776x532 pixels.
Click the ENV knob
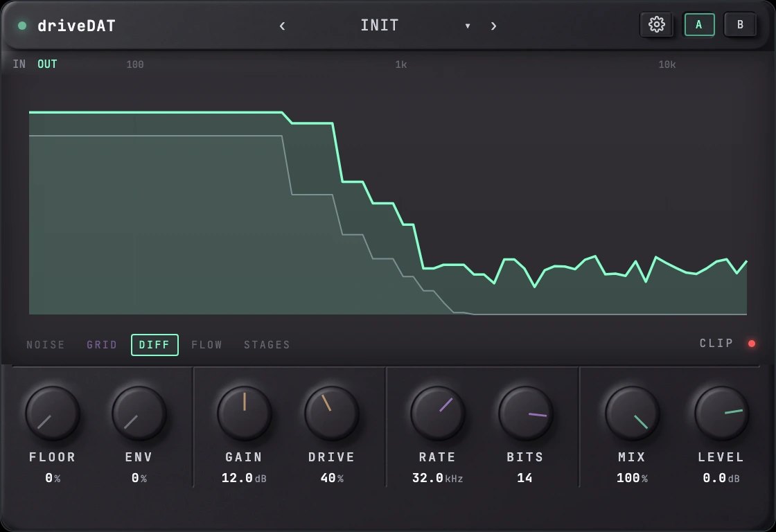139,414
